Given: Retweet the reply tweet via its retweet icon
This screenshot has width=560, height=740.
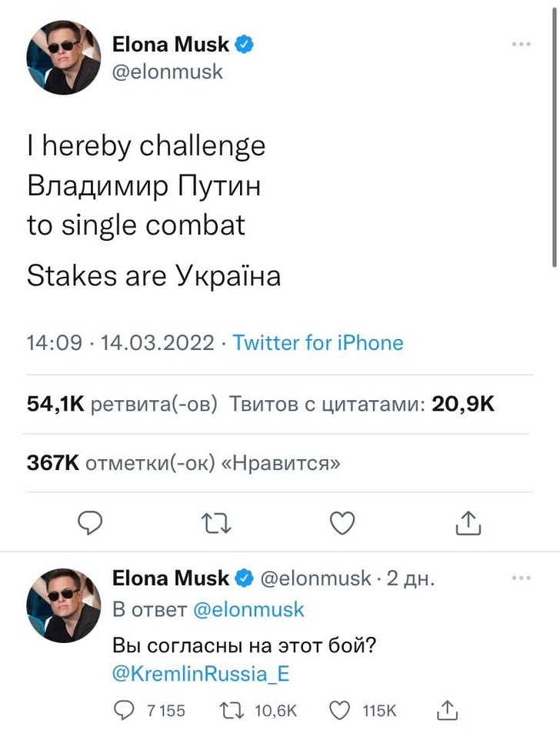Looking at the screenshot, I should tap(232, 711).
